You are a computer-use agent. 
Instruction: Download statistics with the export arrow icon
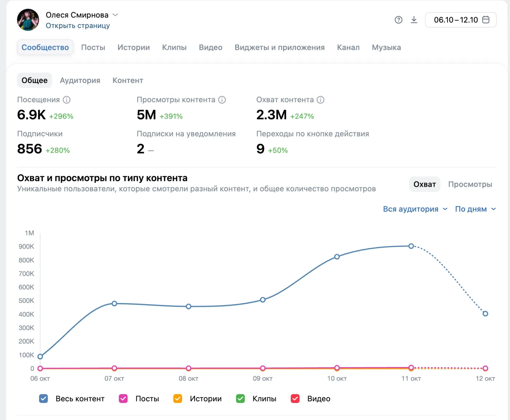click(x=414, y=20)
